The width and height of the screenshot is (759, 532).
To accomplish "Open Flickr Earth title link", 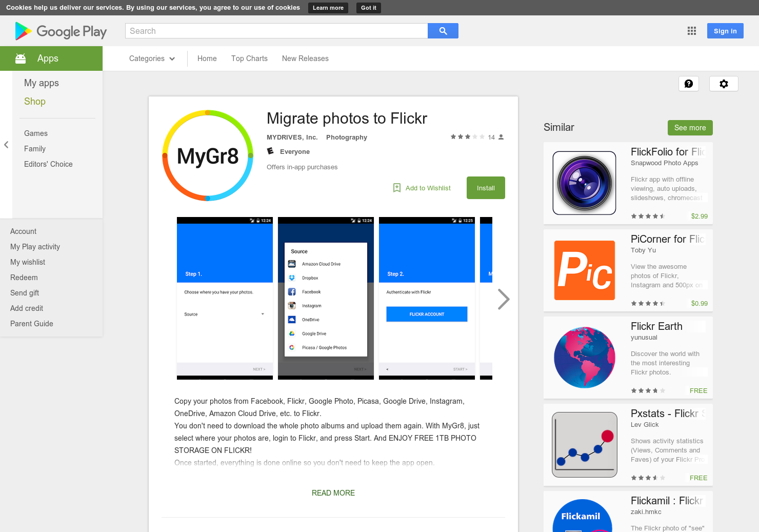I will click(x=656, y=326).
